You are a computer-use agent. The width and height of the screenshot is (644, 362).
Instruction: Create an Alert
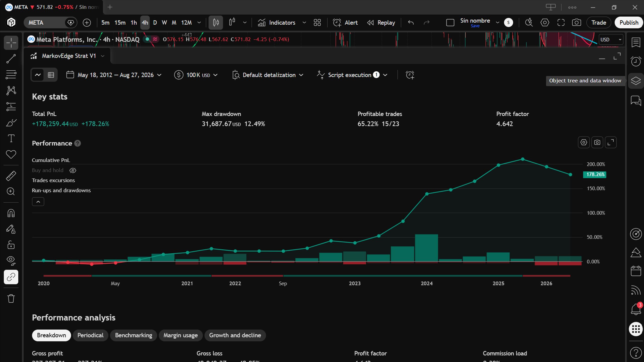(345, 23)
